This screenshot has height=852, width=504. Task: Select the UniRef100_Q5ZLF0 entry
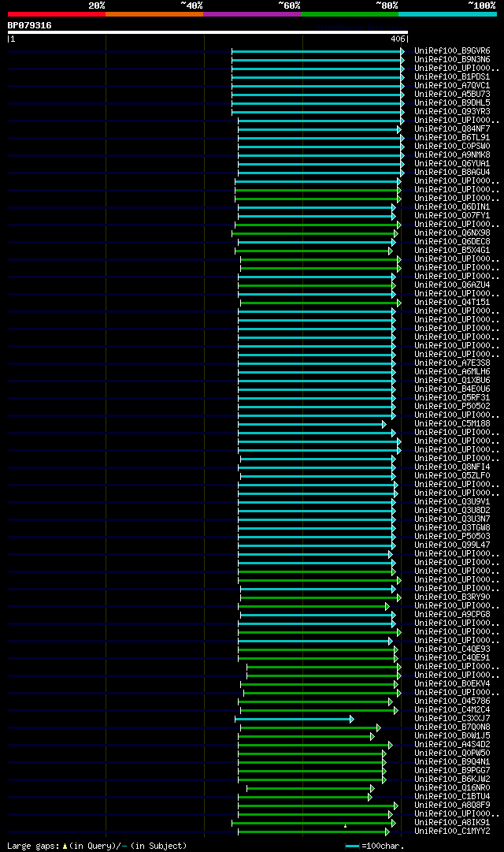point(452,476)
